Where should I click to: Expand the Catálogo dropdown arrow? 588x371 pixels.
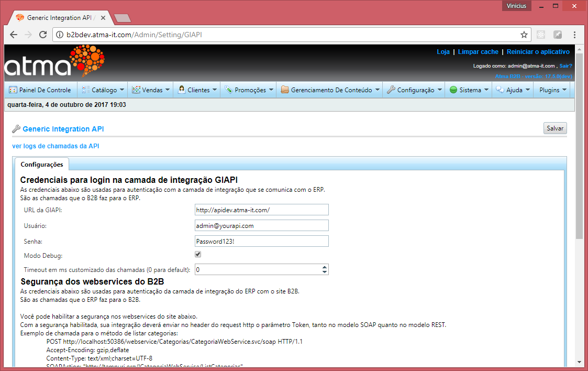pyautogui.click(x=122, y=90)
